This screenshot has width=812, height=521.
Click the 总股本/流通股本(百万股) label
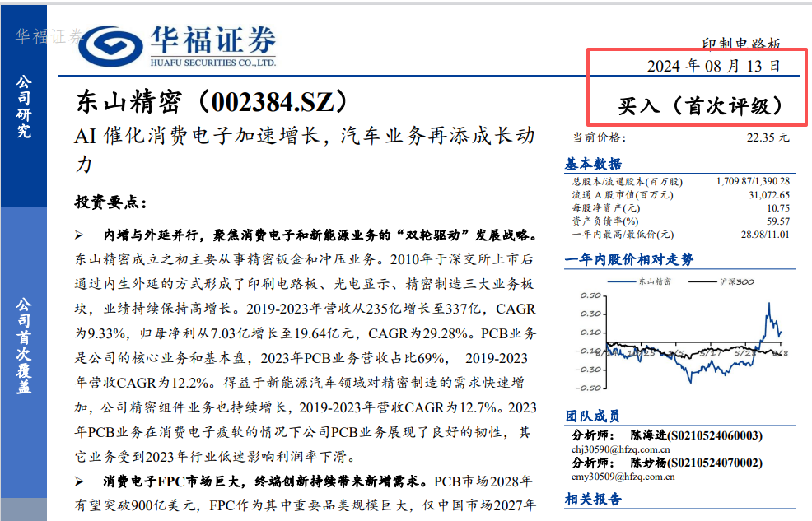(x=628, y=182)
